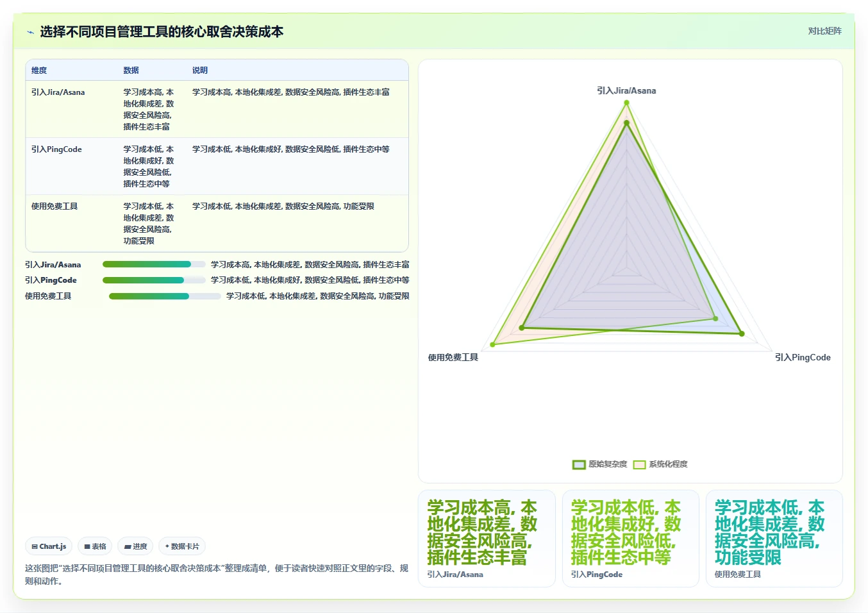This screenshot has width=868, height=613.
Task: Select the 数据卡片 tag chip
Action: point(182,546)
